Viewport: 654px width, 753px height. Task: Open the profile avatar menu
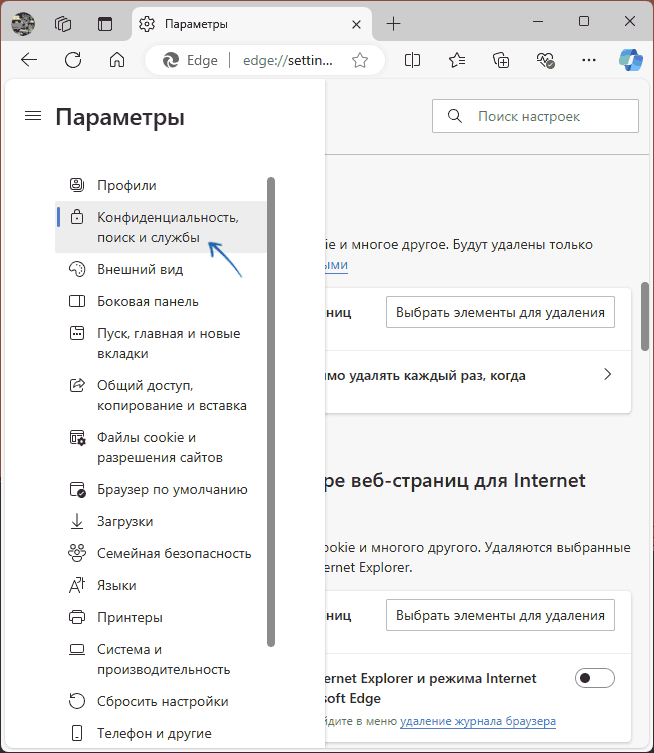pos(23,24)
